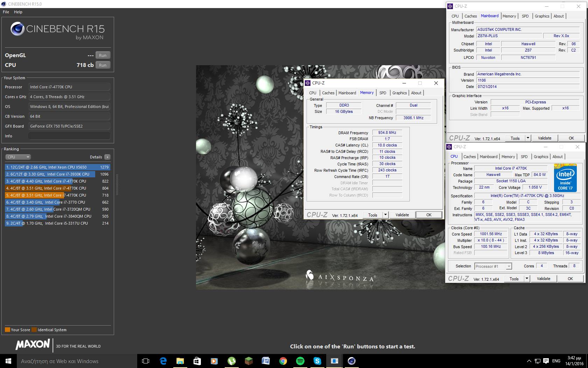Open Google Chrome taskbar icon
Image resolution: width=588 pixels, height=368 pixels.
click(283, 361)
